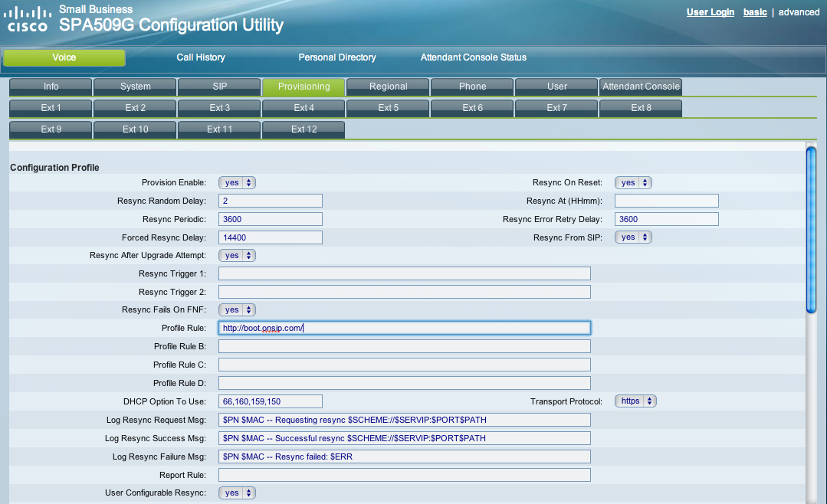
Task: Focus the Resync Error Retry Delay field
Action: (667, 219)
